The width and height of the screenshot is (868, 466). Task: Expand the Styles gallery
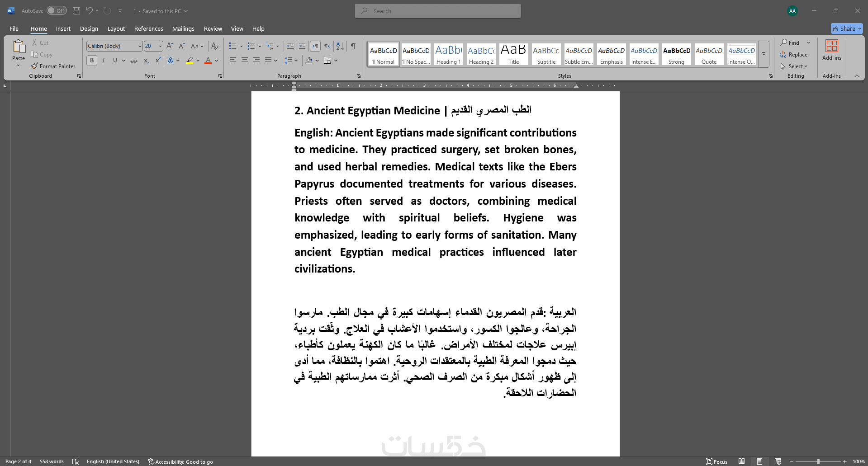point(764,54)
